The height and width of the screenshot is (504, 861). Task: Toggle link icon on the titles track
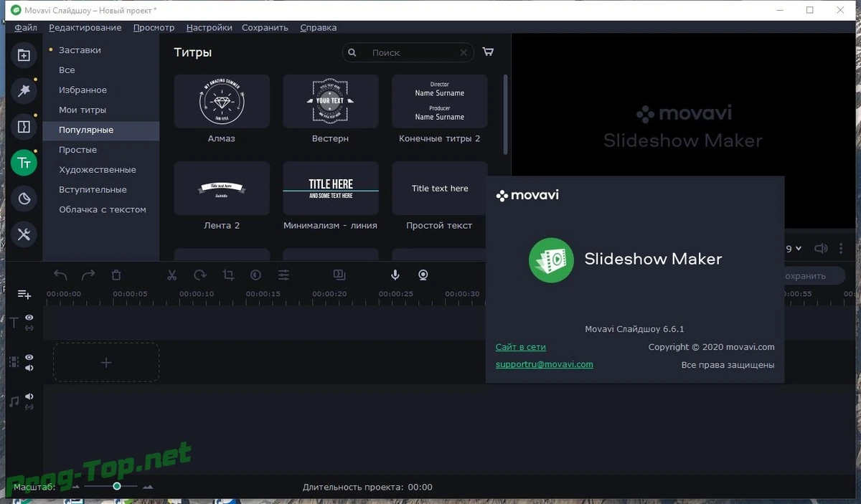[29, 328]
